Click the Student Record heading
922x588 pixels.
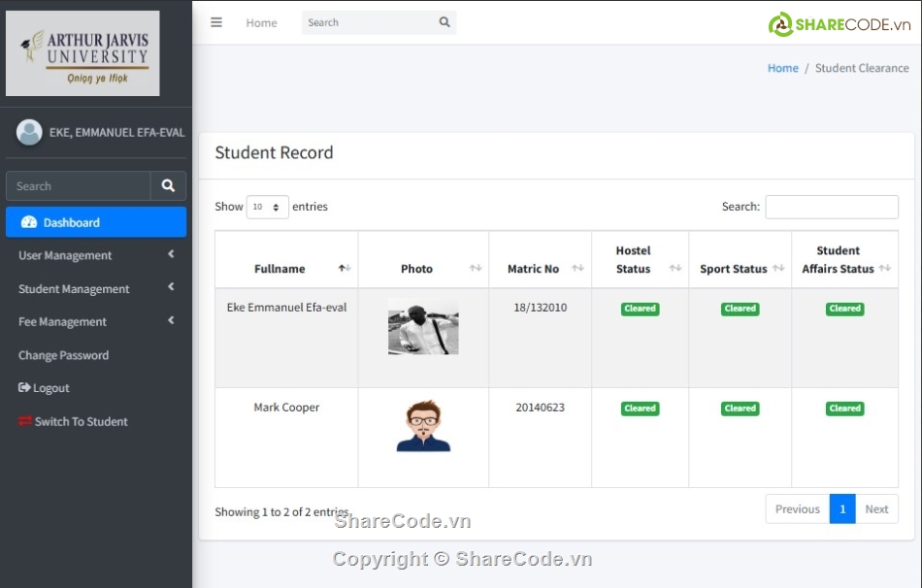pyautogui.click(x=274, y=153)
